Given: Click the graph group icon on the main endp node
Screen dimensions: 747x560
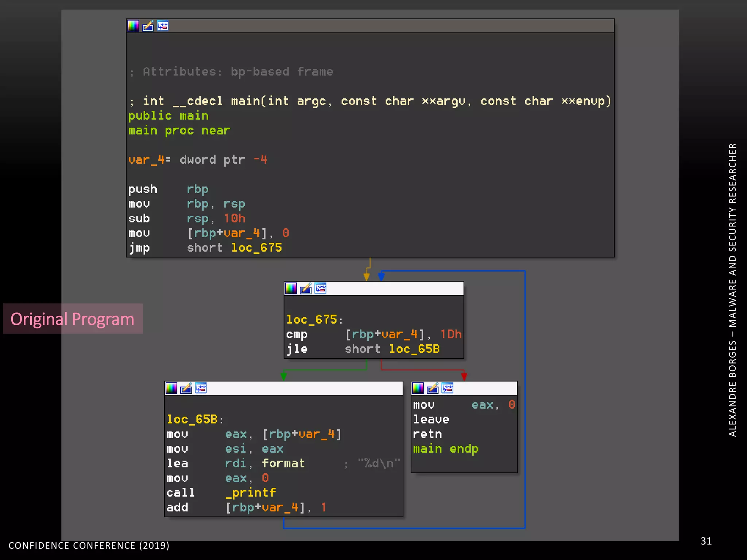Looking at the screenshot, I should pyautogui.click(x=448, y=388).
